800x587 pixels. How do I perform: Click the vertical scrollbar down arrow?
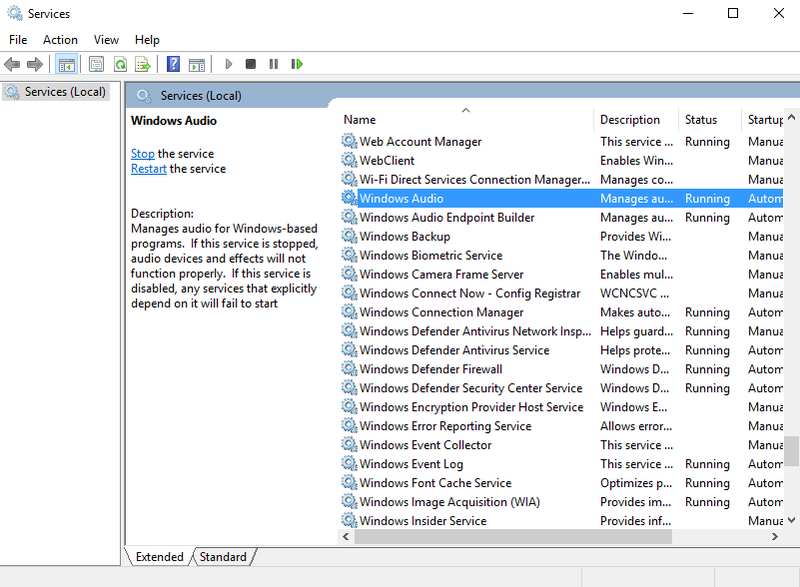pyautogui.click(x=791, y=520)
